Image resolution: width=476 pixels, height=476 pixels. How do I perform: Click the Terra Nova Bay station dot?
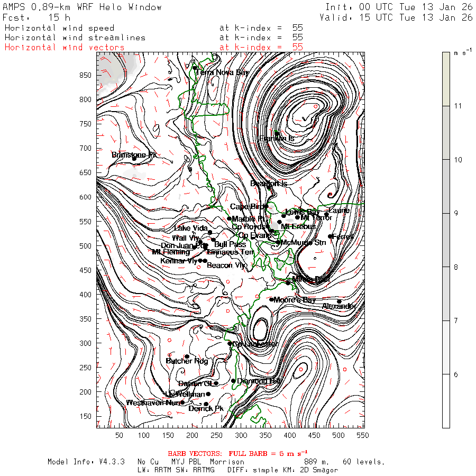coord(195,68)
